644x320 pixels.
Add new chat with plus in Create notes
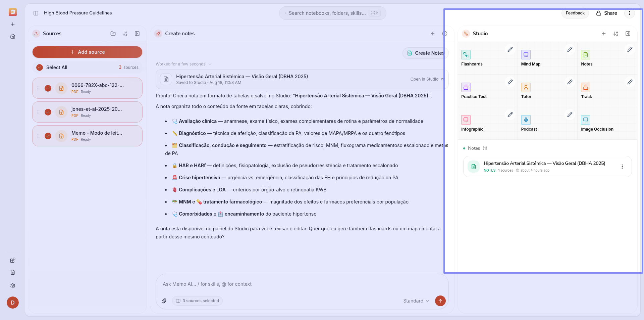(433, 34)
